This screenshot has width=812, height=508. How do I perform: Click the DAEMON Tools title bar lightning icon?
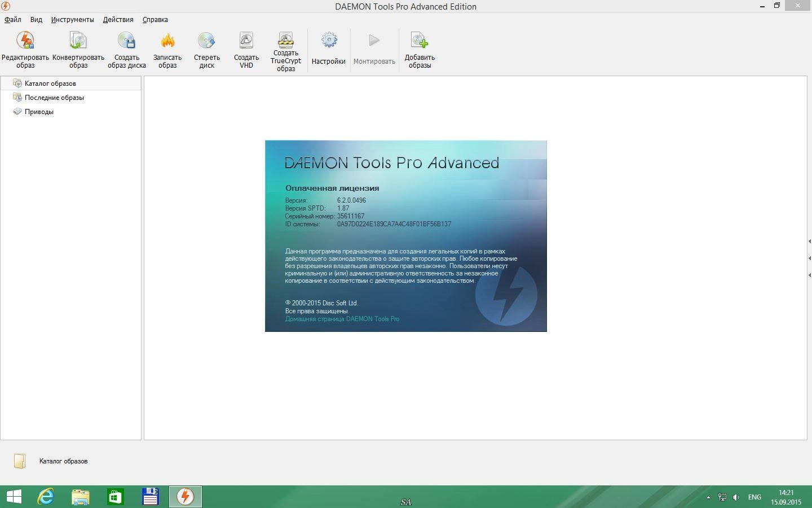tap(6, 6)
